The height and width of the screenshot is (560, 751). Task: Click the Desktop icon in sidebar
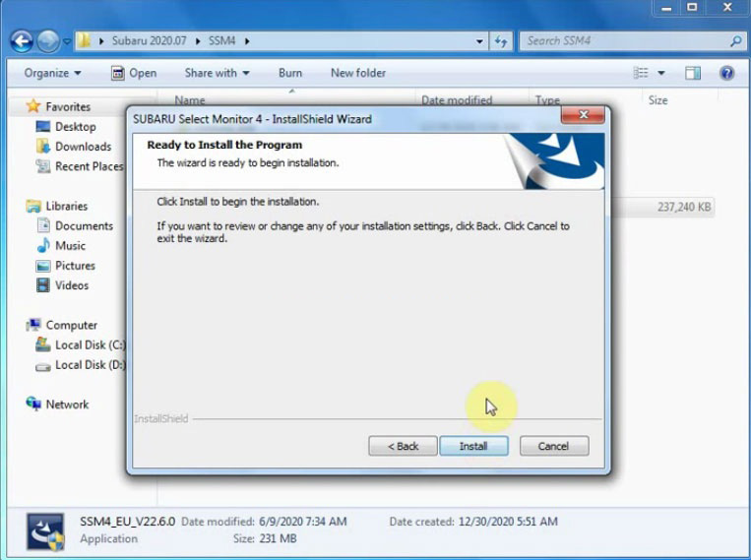point(43,126)
